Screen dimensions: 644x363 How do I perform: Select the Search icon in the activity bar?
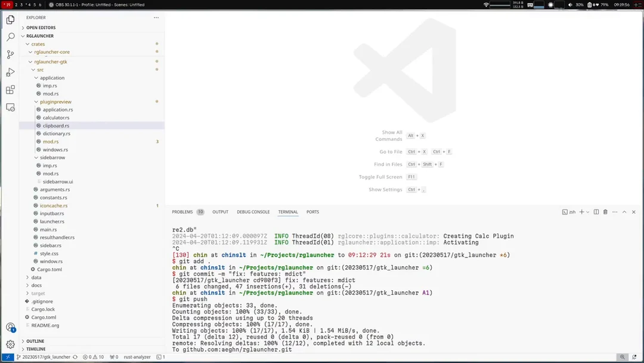[x=10, y=36]
